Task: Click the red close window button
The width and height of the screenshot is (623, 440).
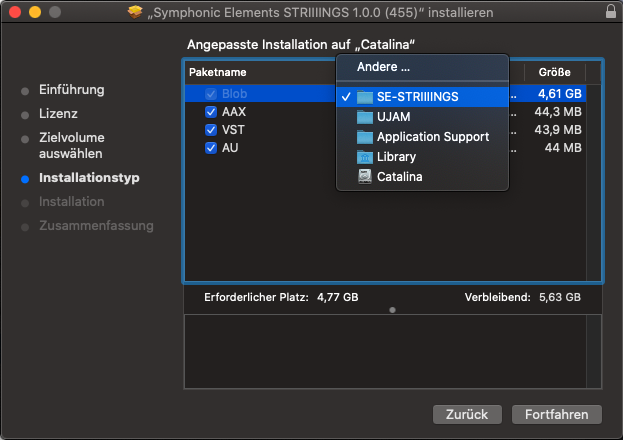Action: (15, 12)
